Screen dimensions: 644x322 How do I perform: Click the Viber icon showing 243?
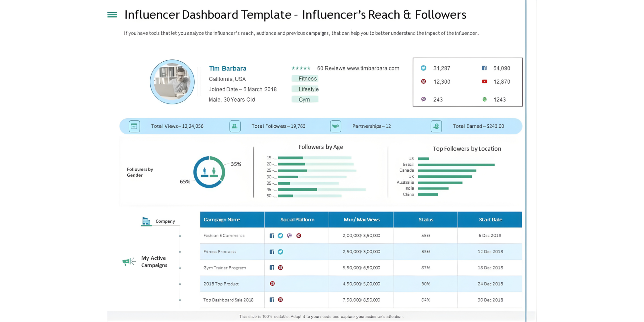424,99
